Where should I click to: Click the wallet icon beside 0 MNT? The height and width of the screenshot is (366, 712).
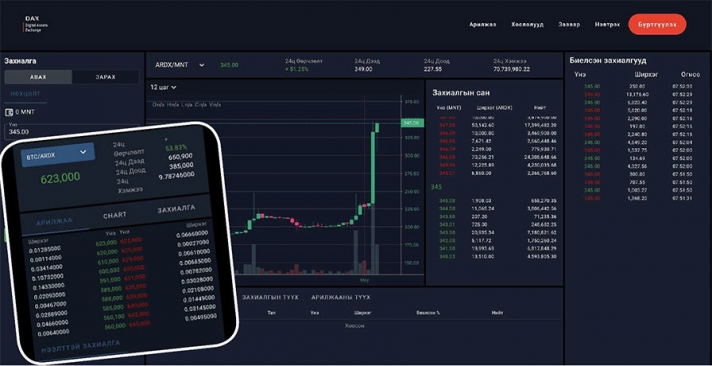(x=9, y=112)
